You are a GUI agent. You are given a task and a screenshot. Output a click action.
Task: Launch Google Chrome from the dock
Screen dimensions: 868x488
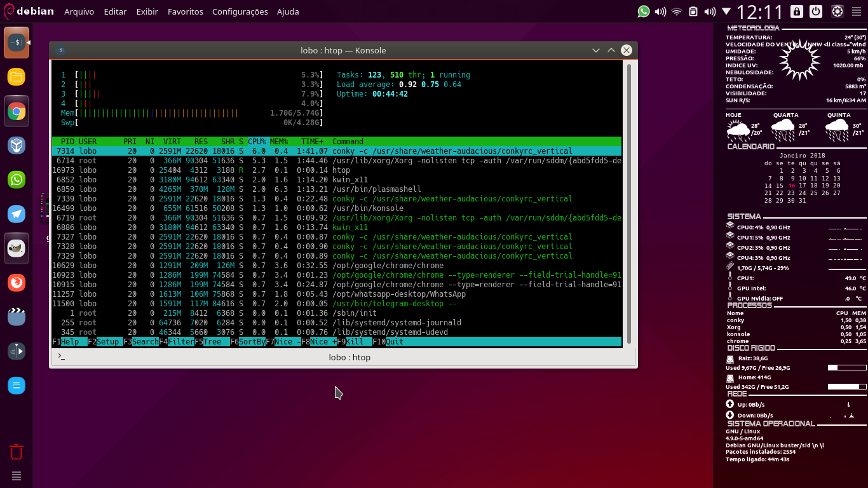[16, 111]
